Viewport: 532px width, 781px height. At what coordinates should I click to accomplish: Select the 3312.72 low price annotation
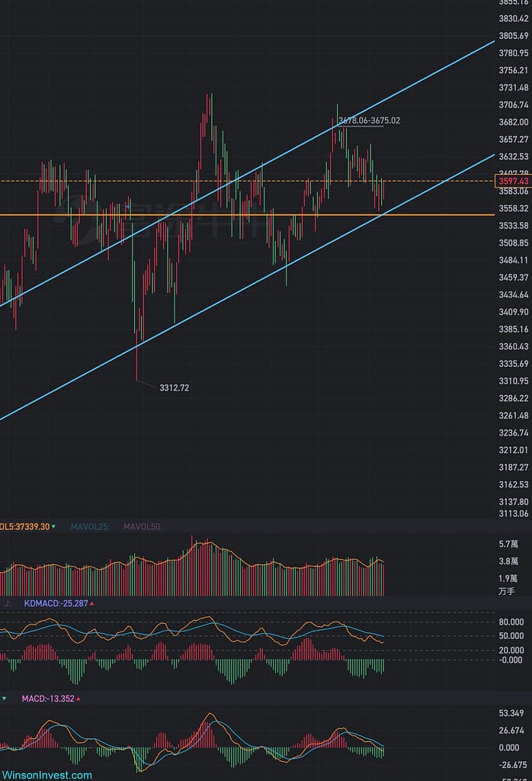174,387
